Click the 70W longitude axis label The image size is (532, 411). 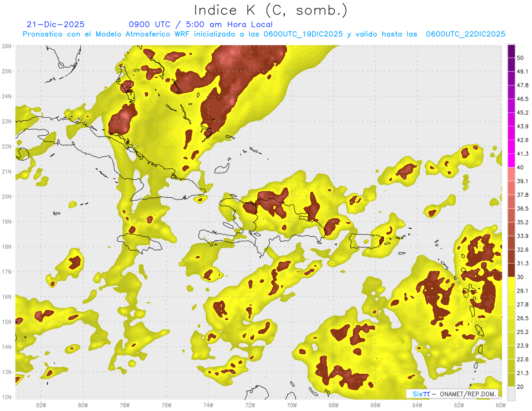(292, 405)
